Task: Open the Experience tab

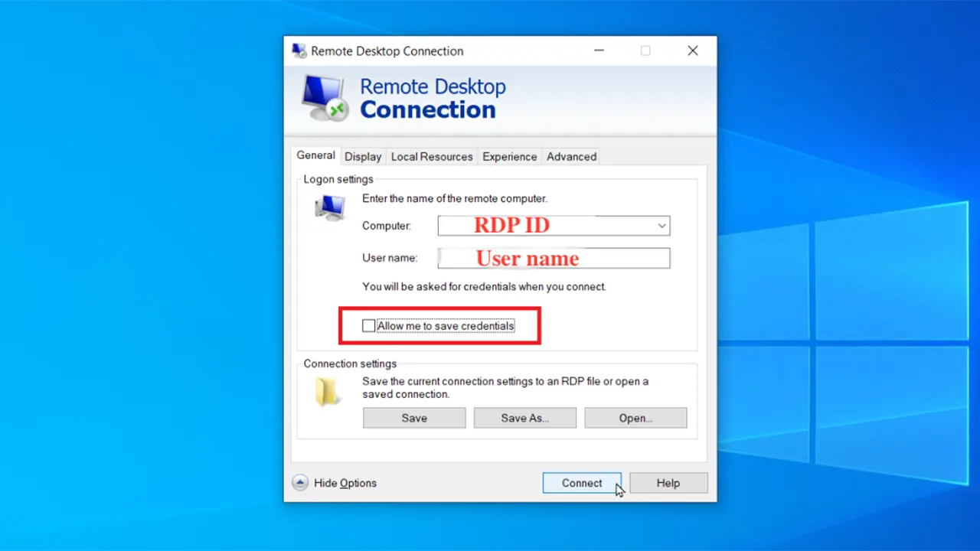Action: (509, 157)
